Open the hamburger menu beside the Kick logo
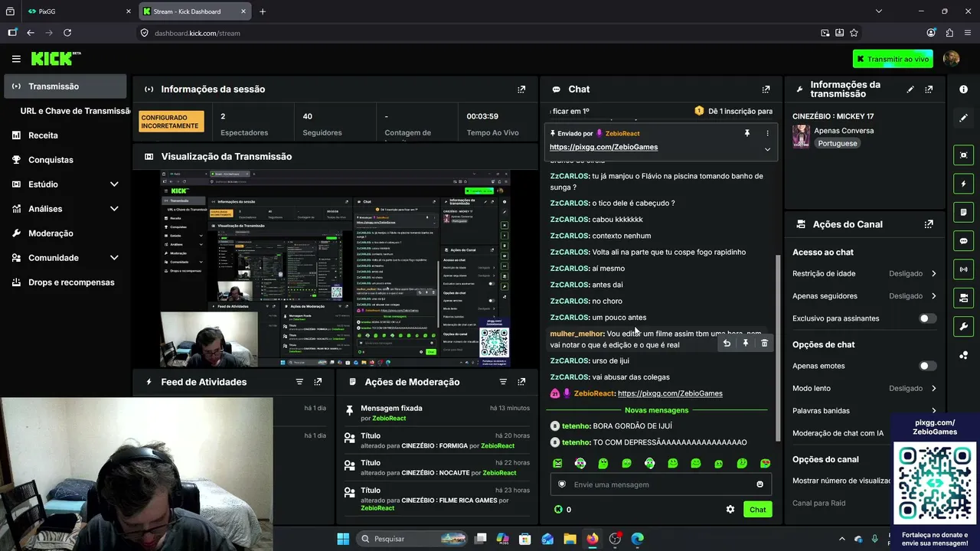Image resolution: width=980 pixels, height=551 pixels. coord(16,59)
